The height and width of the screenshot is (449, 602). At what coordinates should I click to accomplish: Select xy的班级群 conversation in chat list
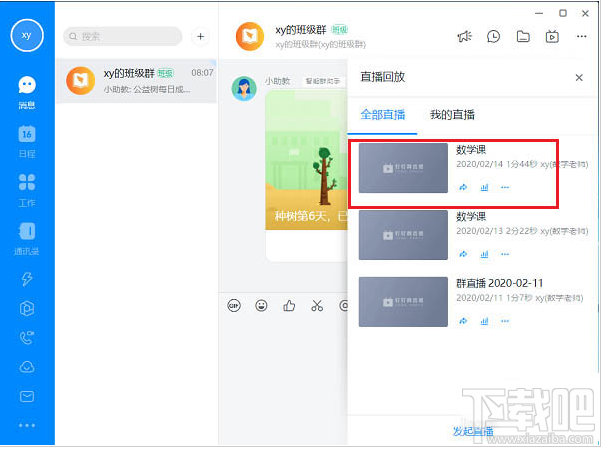click(136, 81)
